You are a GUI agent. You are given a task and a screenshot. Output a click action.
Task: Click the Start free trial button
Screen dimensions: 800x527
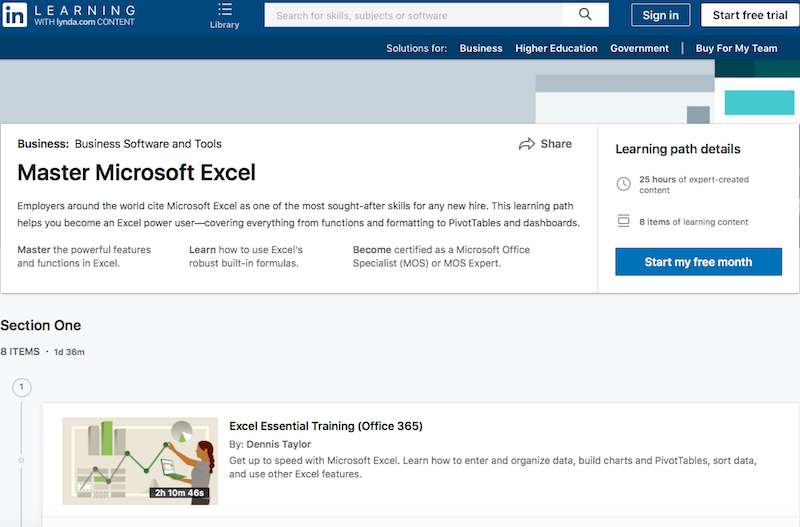point(750,15)
